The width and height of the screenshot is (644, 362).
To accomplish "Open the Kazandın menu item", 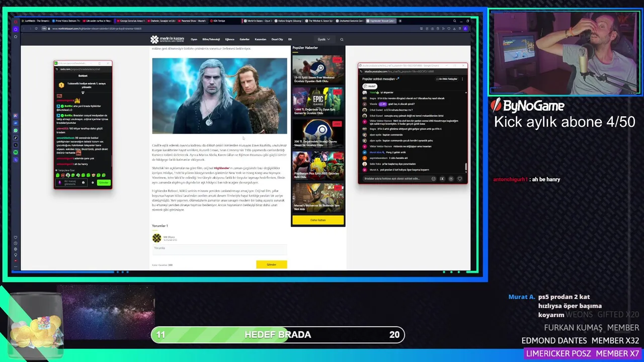I will pos(260,39).
